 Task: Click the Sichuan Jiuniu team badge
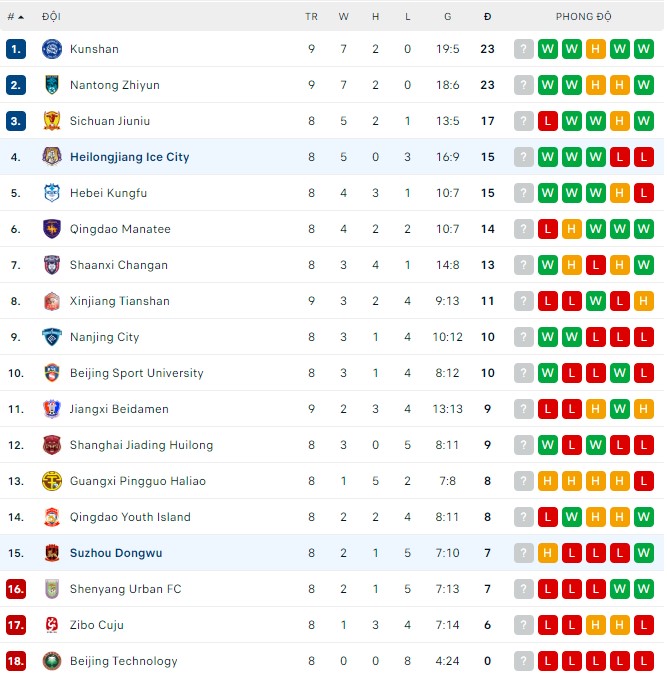pos(52,121)
